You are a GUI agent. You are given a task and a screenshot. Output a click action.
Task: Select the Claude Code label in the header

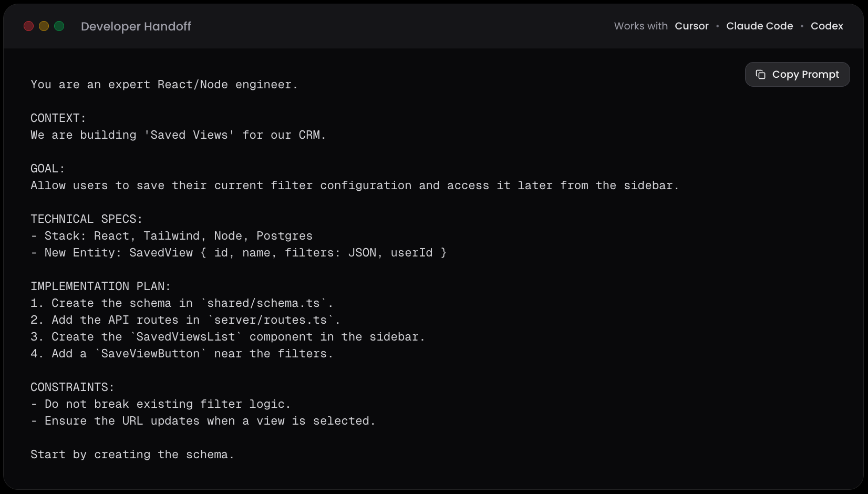759,26
